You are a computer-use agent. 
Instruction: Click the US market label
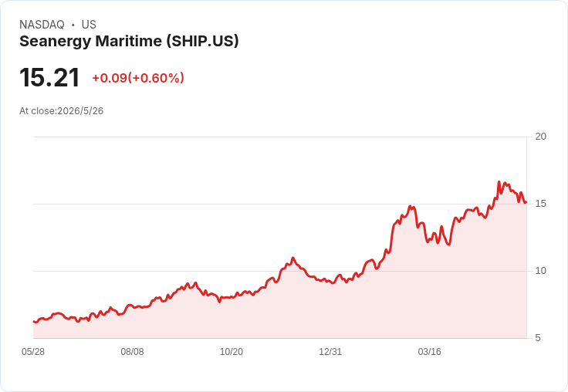pyautogui.click(x=89, y=25)
